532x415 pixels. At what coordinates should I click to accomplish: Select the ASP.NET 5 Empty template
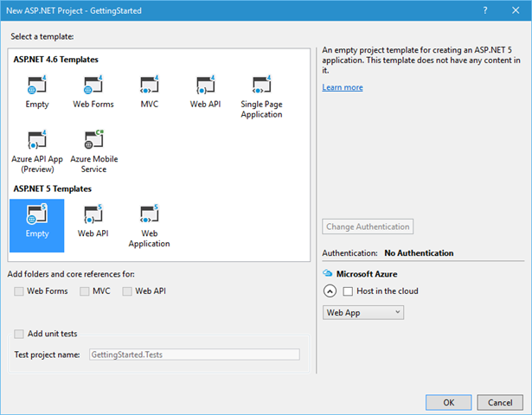tap(37, 216)
